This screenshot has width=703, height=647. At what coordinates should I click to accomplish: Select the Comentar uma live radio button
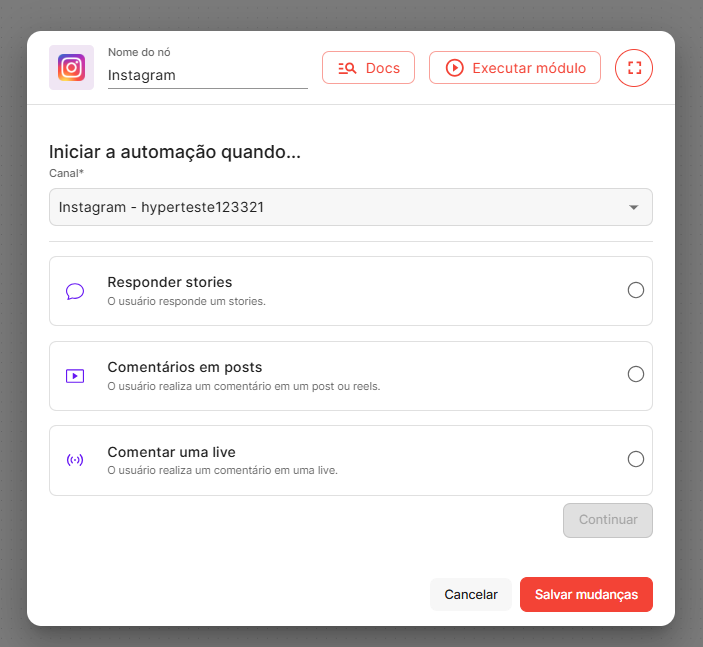click(x=635, y=459)
